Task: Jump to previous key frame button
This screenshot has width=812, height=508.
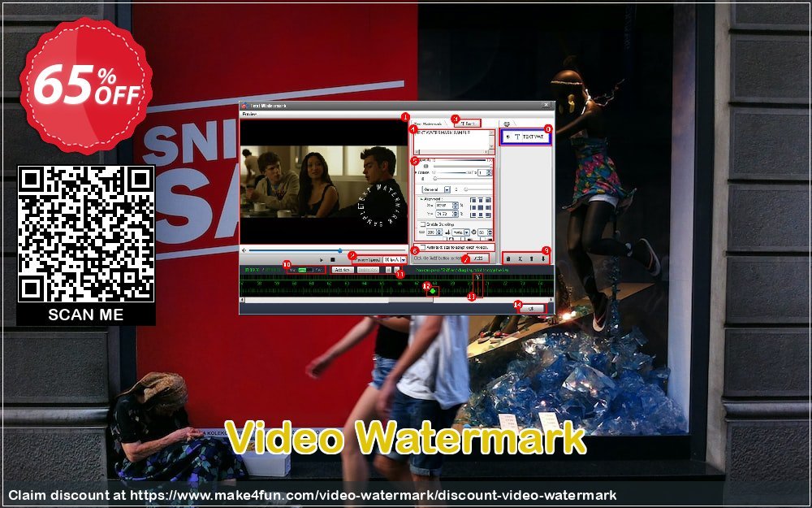Action: click(x=388, y=270)
